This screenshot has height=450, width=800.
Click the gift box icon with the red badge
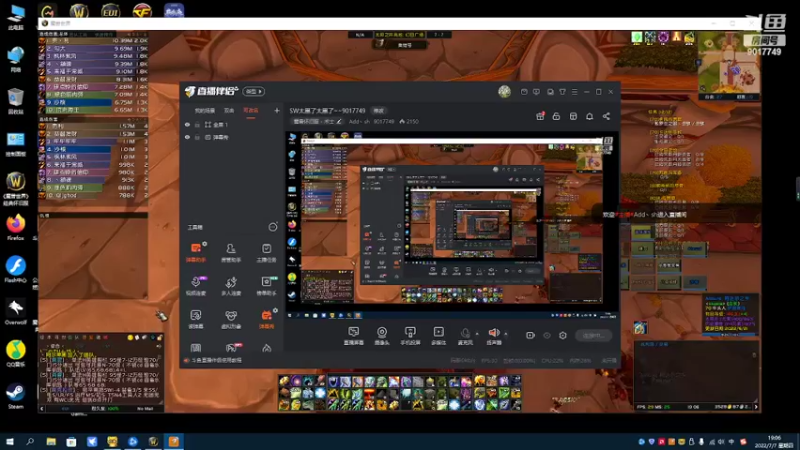540,116
